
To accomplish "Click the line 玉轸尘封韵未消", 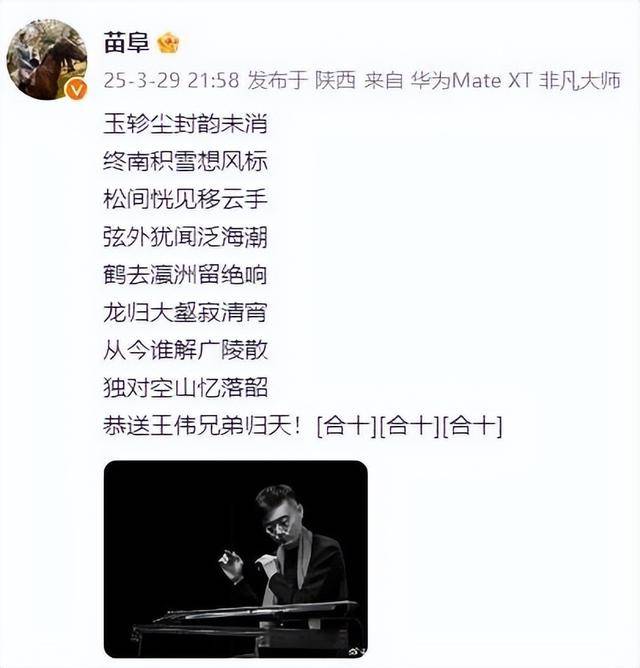I will [185, 124].
